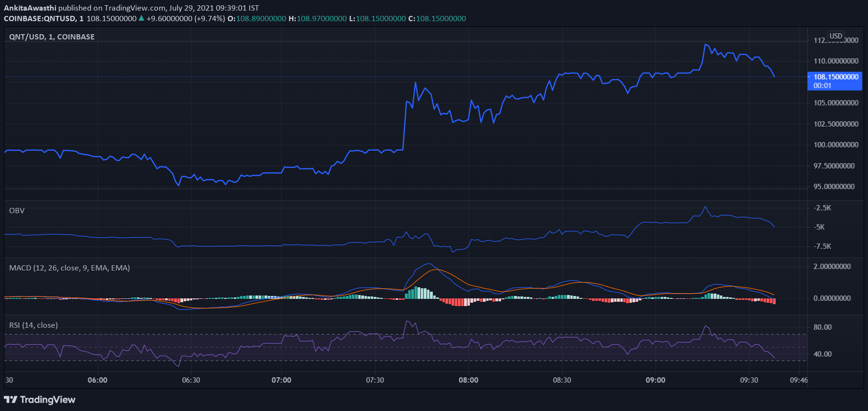This screenshot has height=411, width=868.
Task: Click the COINBASE:QNTUSD symbol in header
Action: tap(40, 18)
